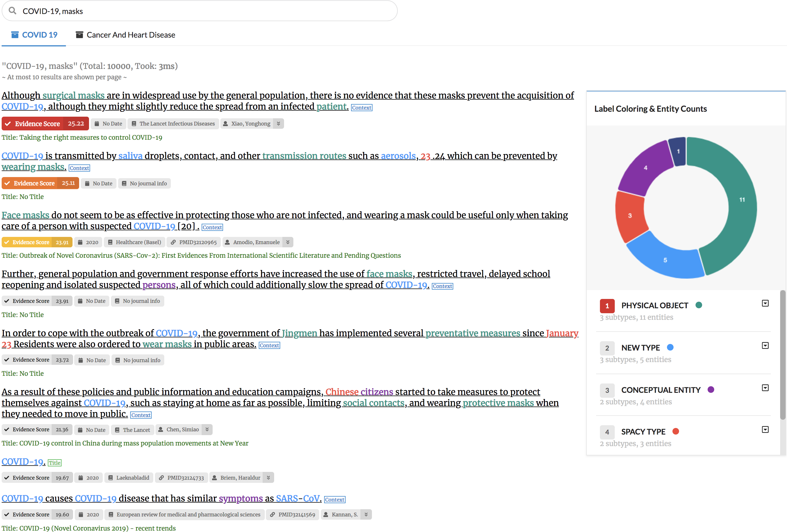
Task: Click calendar icon in first result's No Date tag
Action: pos(97,124)
